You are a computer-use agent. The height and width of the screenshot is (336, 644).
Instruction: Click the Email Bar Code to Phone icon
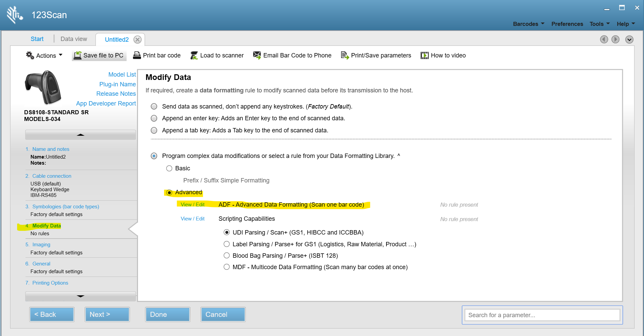(x=257, y=55)
